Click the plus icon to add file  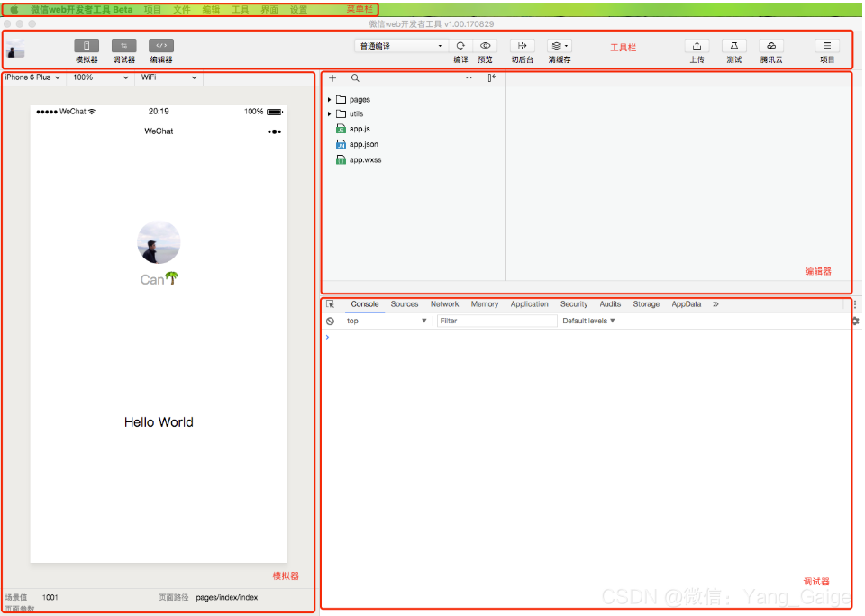332,78
